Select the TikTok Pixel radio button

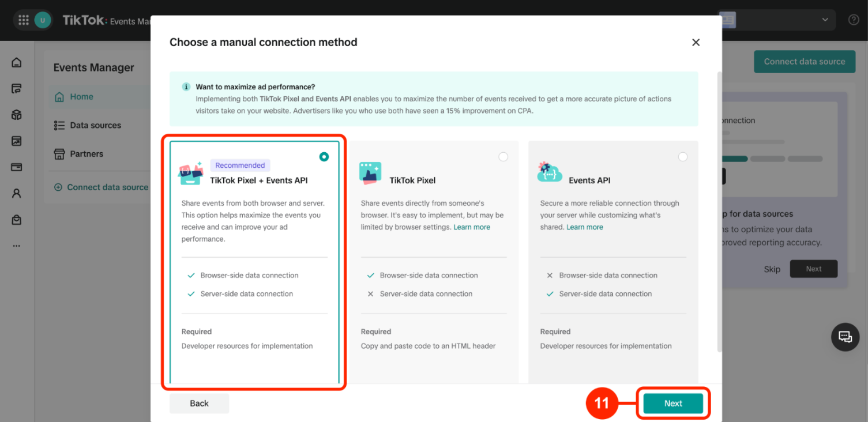point(503,157)
